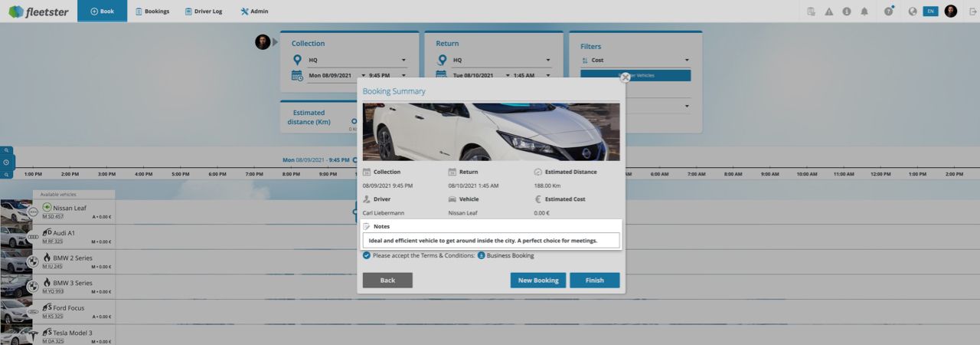Viewport: 980px width, 345px height.
Task: Click the Audi brand logo badge
Action: coord(33,237)
